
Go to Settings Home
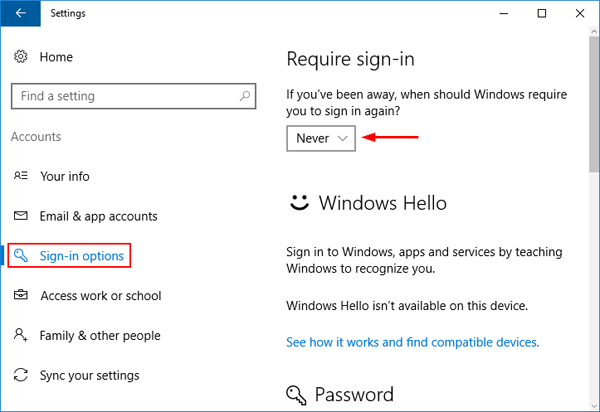click(56, 57)
